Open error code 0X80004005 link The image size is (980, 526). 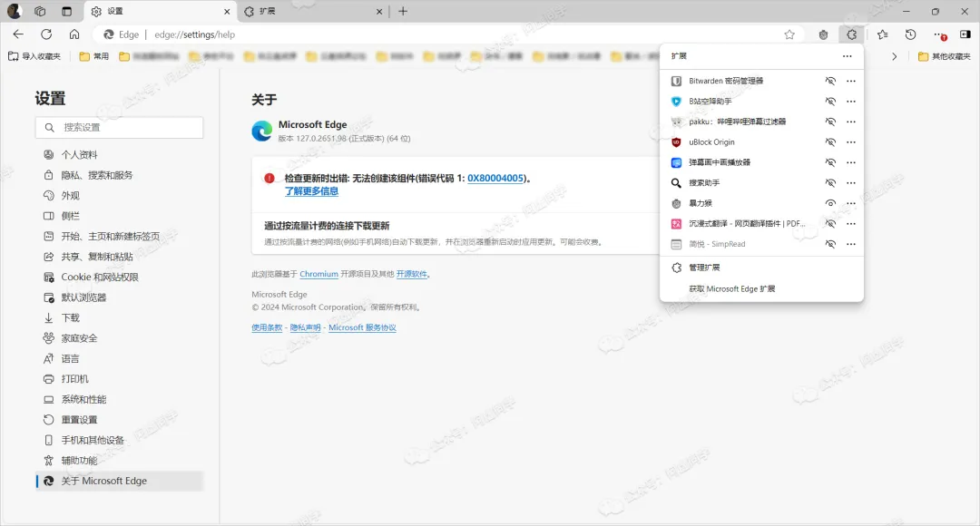click(495, 179)
